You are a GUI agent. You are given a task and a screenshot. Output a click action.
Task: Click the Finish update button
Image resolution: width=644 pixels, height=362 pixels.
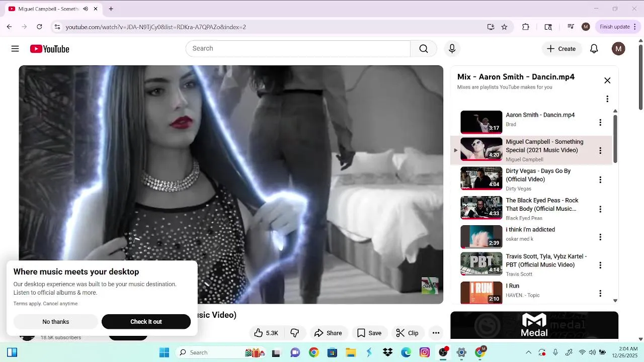pyautogui.click(x=618, y=27)
